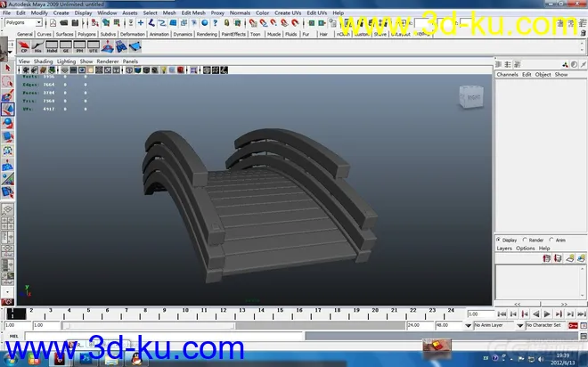588x367 pixels.
Task: Click the Hist shelf button
Action: click(38, 47)
